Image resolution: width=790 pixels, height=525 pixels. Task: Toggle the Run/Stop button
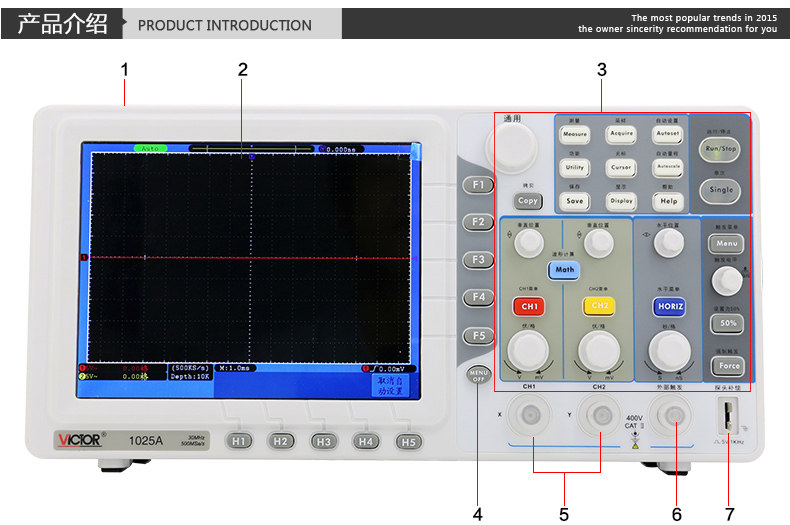pyautogui.click(x=720, y=149)
